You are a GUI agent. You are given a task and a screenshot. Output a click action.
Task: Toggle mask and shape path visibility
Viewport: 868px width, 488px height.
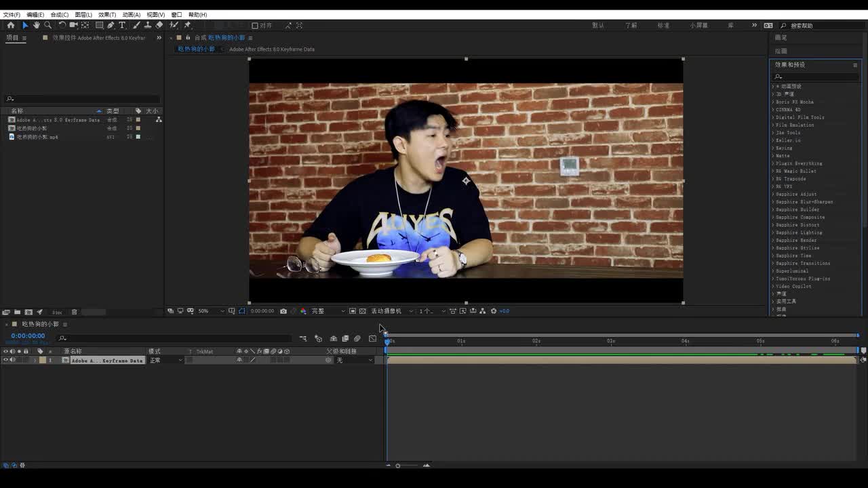point(242,311)
